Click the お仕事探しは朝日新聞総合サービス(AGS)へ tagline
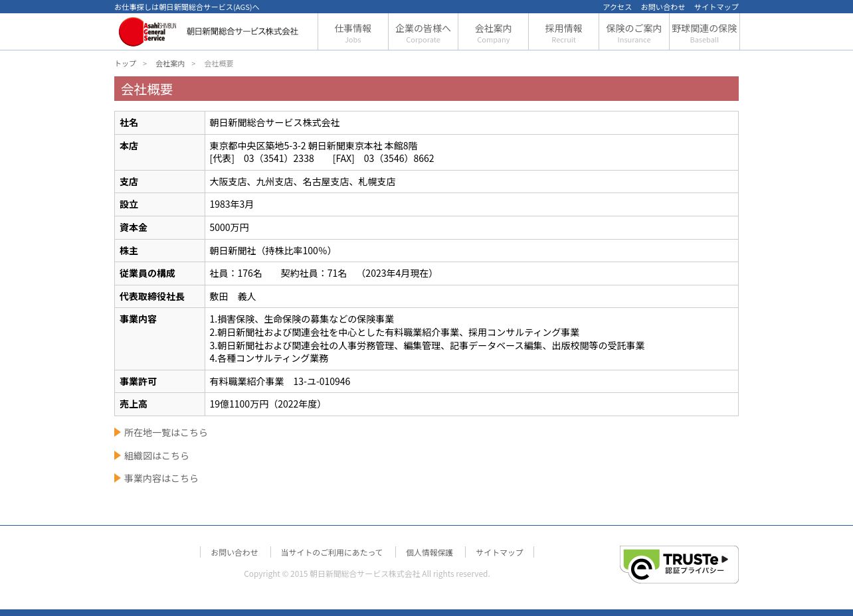This screenshot has height=616, width=853. [187, 7]
